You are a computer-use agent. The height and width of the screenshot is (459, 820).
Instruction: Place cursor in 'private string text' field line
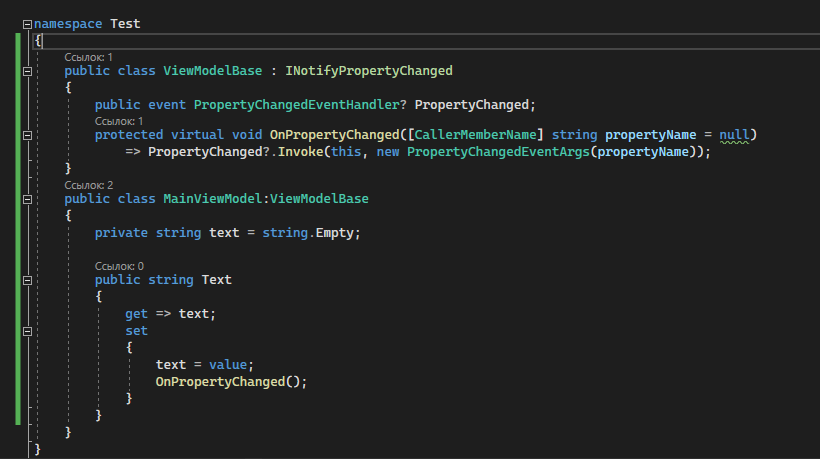(227, 233)
